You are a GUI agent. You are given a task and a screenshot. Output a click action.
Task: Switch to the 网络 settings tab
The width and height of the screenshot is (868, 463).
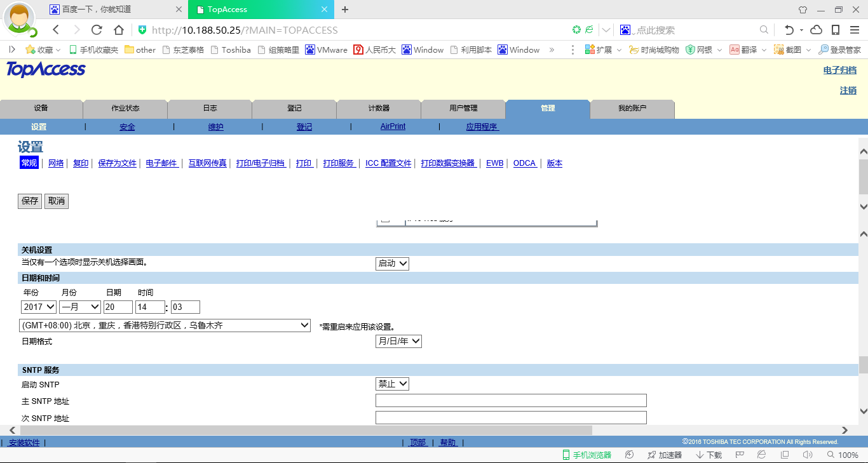pos(55,163)
